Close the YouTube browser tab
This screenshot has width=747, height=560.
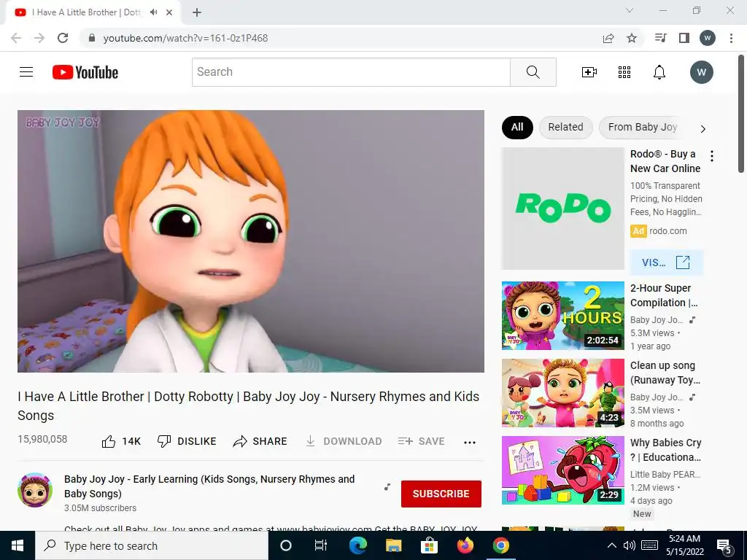coord(169,12)
